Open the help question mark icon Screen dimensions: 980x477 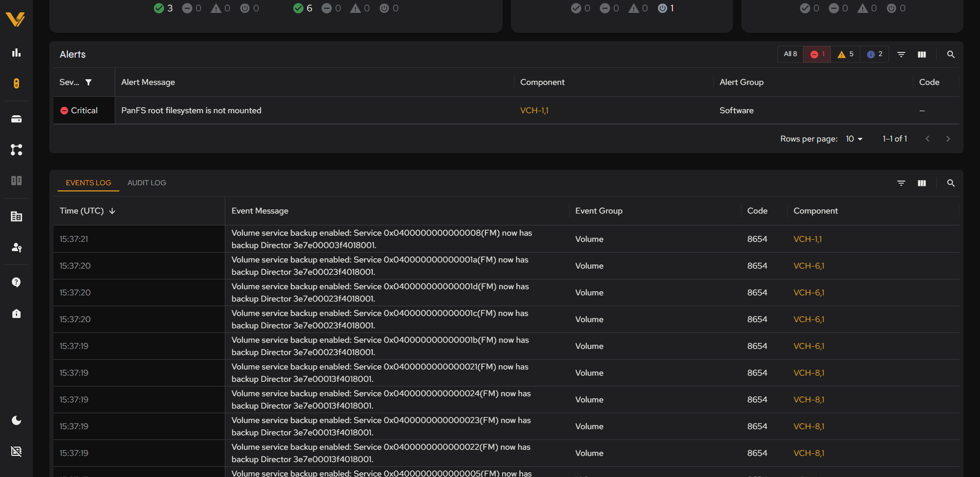pos(16,282)
